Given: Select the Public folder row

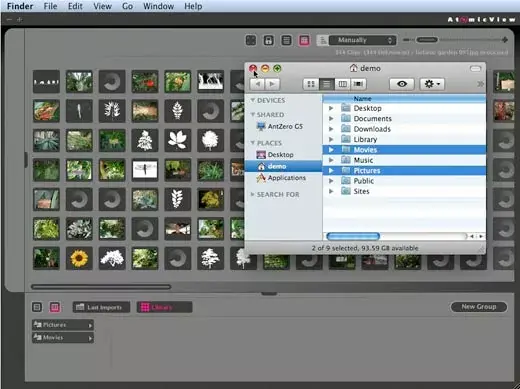Looking at the screenshot, I should 404,181.
